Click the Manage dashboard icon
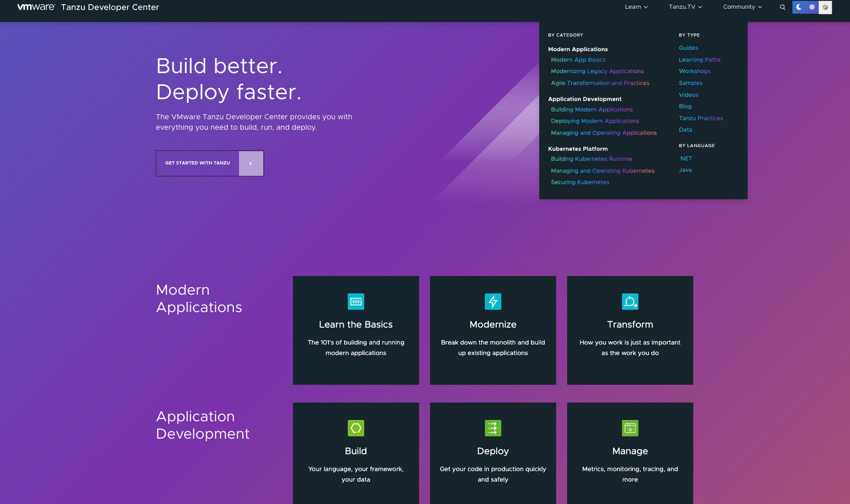This screenshot has height=504, width=850. [x=630, y=428]
